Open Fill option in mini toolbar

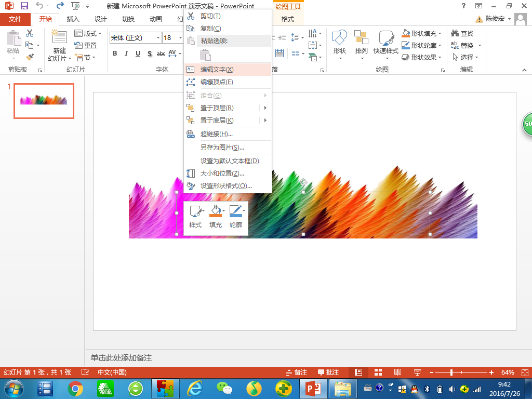pyautogui.click(x=216, y=217)
